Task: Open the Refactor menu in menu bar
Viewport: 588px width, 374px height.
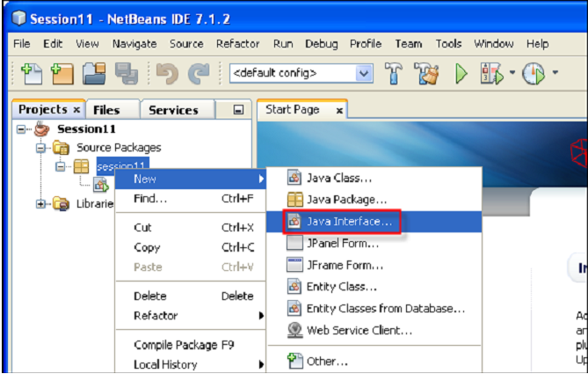Action: coord(238,43)
